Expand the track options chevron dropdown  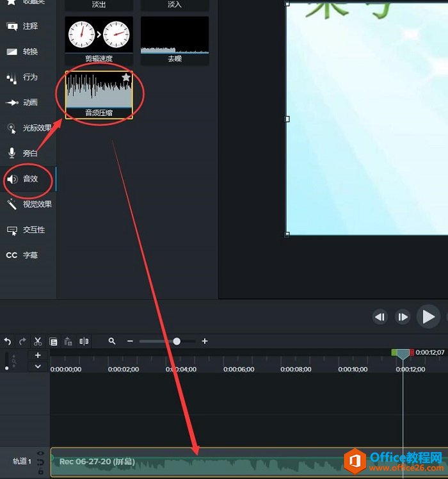point(38,366)
